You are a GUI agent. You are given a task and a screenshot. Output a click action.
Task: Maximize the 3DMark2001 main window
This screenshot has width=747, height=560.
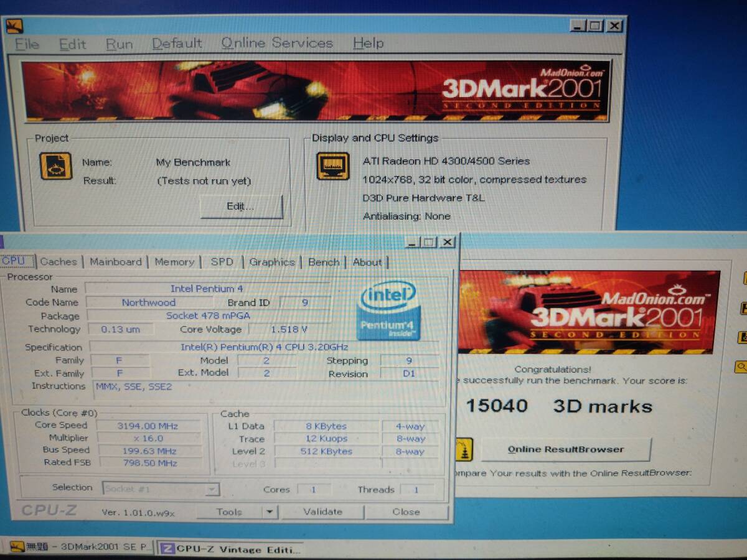(x=596, y=26)
